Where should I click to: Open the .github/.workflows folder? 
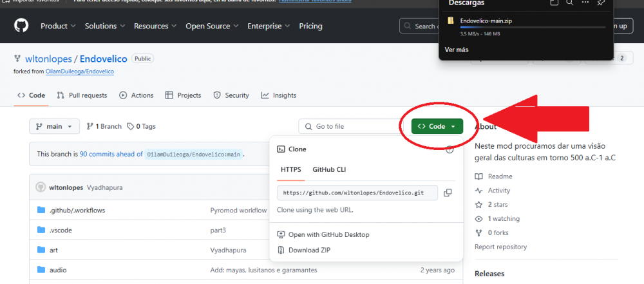[77, 210]
